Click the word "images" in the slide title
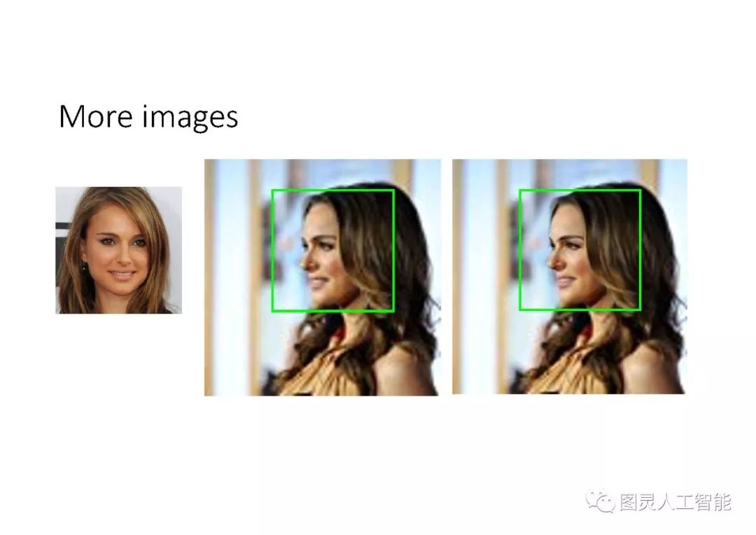The height and width of the screenshot is (535, 756). [190, 117]
